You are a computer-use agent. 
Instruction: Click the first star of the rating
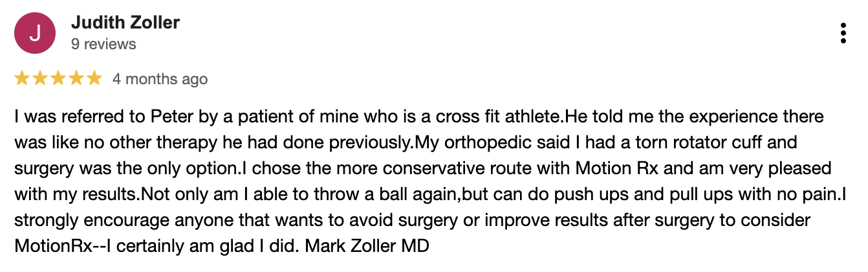tap(22, 79)
